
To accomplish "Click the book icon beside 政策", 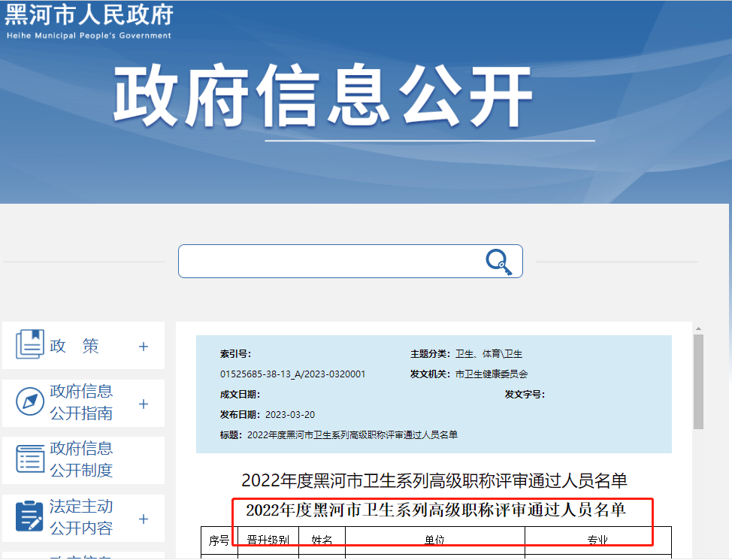I will (x=30, y=345).
